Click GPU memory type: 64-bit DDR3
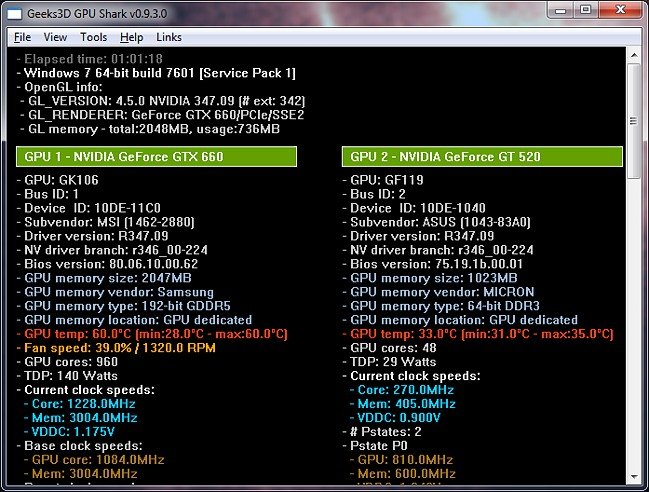Viewport: 649px width, 492px height. tap(441, 306)
